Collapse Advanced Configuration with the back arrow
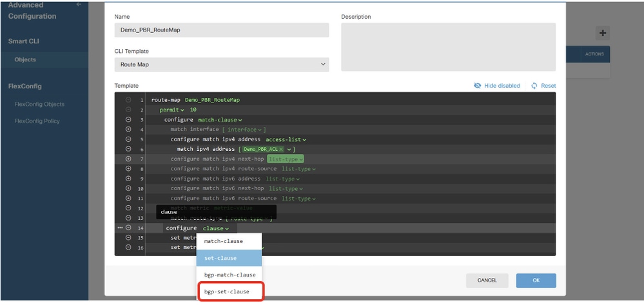The width and height of the screenshot is (644, 305). point(79,5)
